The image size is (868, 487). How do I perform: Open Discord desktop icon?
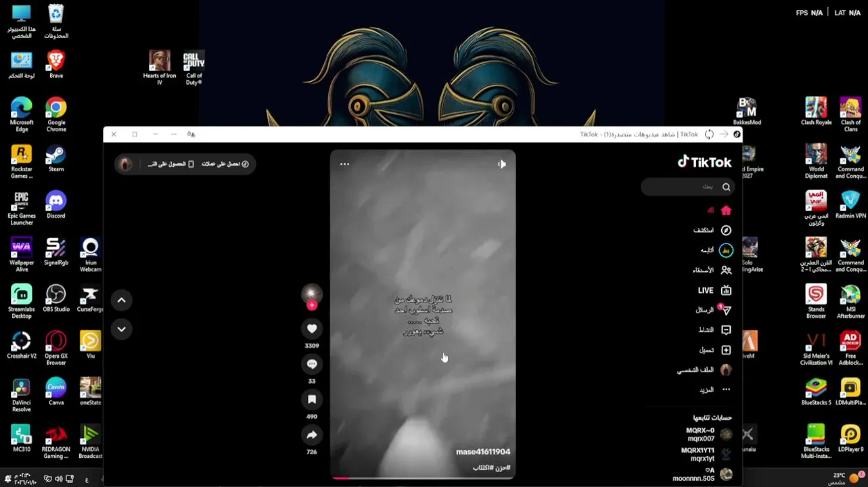point(56,206)
